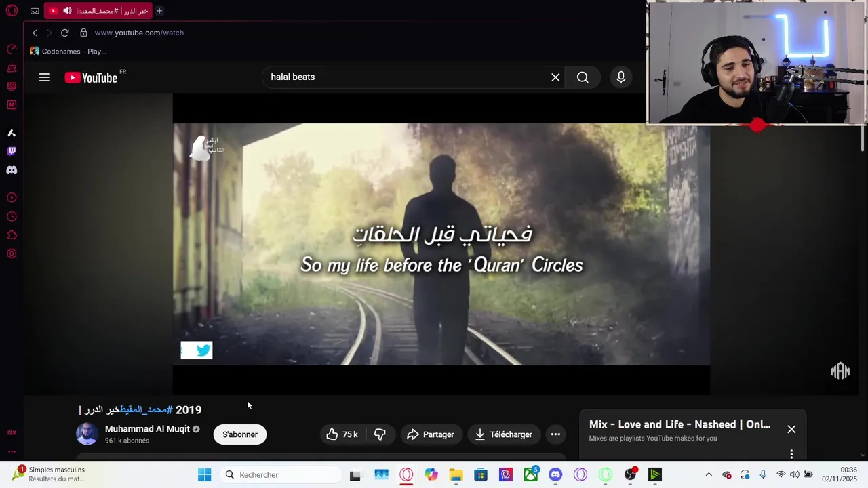Screen dimensions: 868x488
Task: Click the gamepad icon beside the tab
Action: (35, 11)
